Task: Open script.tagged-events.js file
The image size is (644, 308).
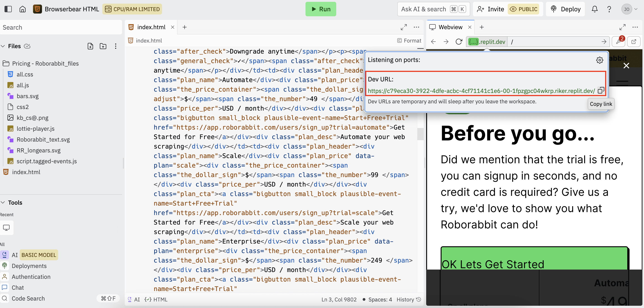Action: 47,161
